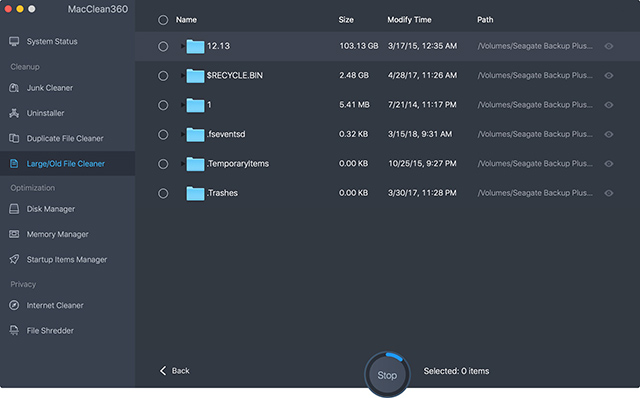Screen dimensions: 640x398
Task: Click the .TemporaryItems folder icon
Action: 195,164
